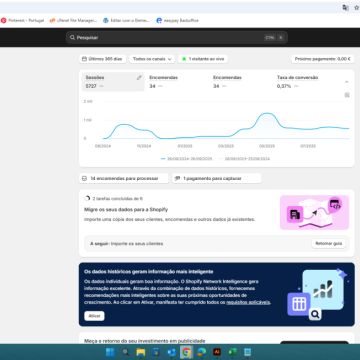Open Excel from the taskbar
The height and width of the screenshot is (360, 360).
pyautogui.click(x=232, y=352)
